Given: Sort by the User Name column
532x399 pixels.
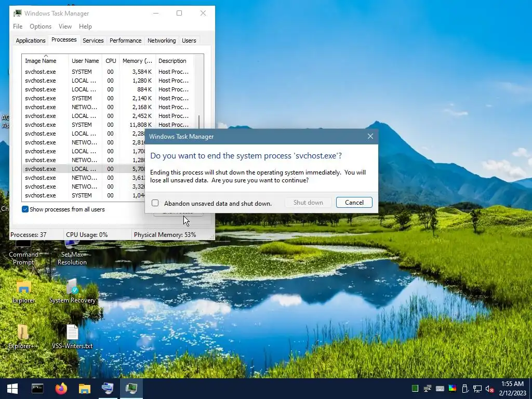Looking at the screenshot, I should pos(85,61).
